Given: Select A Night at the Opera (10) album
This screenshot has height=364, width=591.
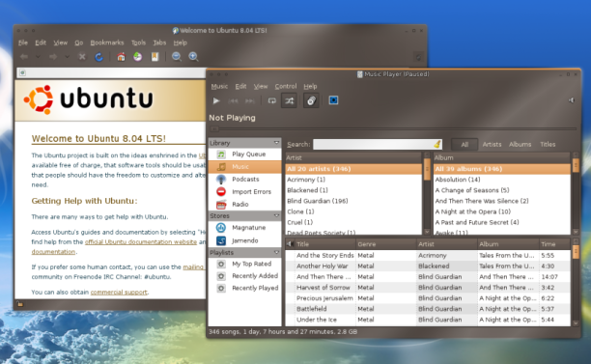Looking at the screenshot, I should pos(501,211).
